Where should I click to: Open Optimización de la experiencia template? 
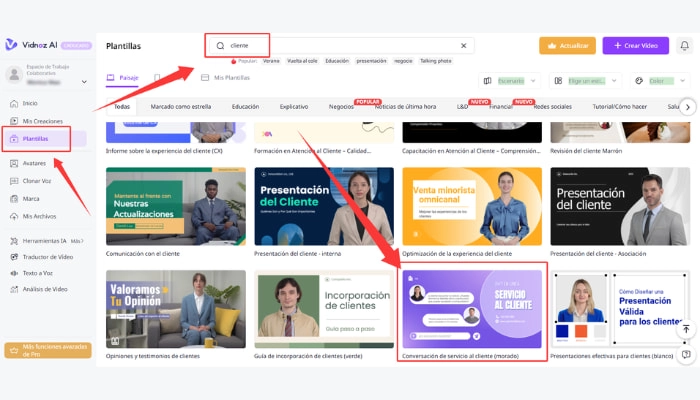click(x=472, y=206)
